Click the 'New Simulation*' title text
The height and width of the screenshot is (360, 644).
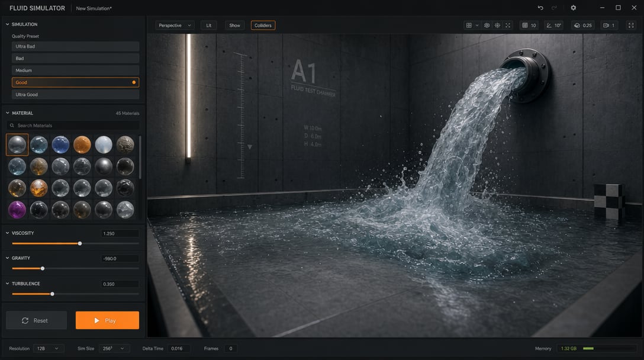pyautogui.click(x=94, y=8)
